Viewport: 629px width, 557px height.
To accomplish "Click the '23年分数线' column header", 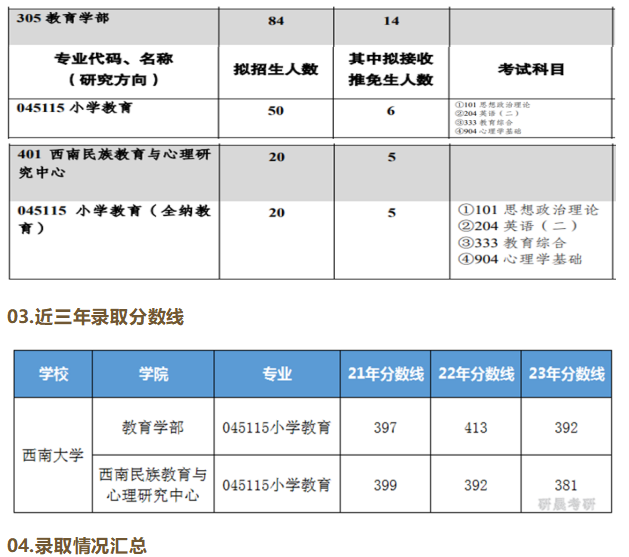I will click(x=567, y=374).
